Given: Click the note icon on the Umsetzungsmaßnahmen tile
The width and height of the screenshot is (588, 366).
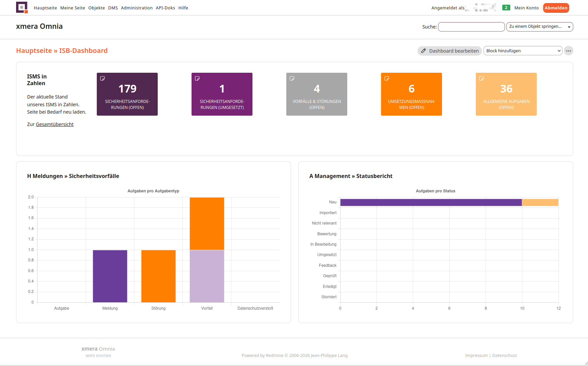Looking at the screenshot, I should click(387, 78).
